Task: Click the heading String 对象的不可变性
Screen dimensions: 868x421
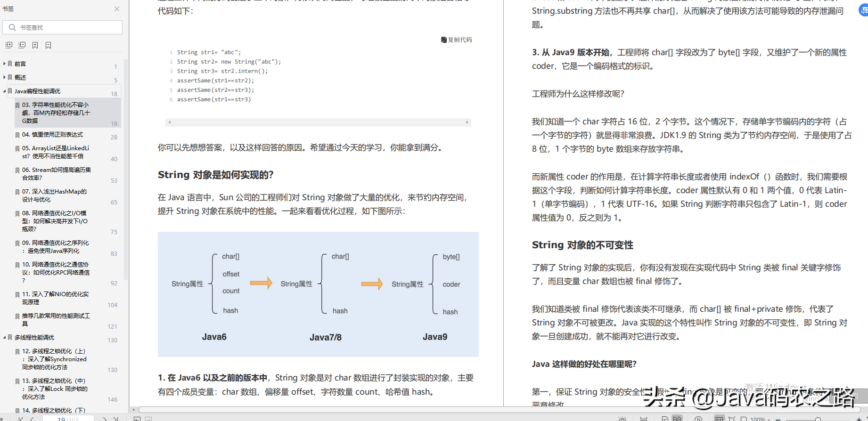Action: click(x=582, y=245)
